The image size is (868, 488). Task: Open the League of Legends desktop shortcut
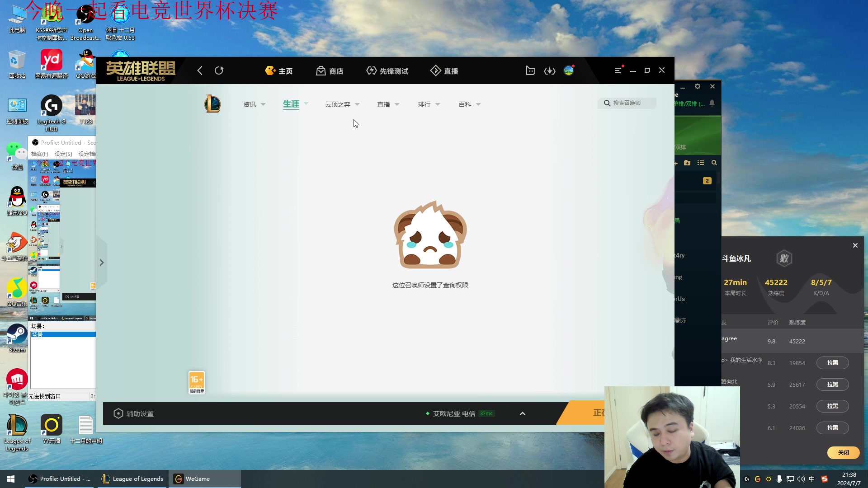click(x=17, y=432)
